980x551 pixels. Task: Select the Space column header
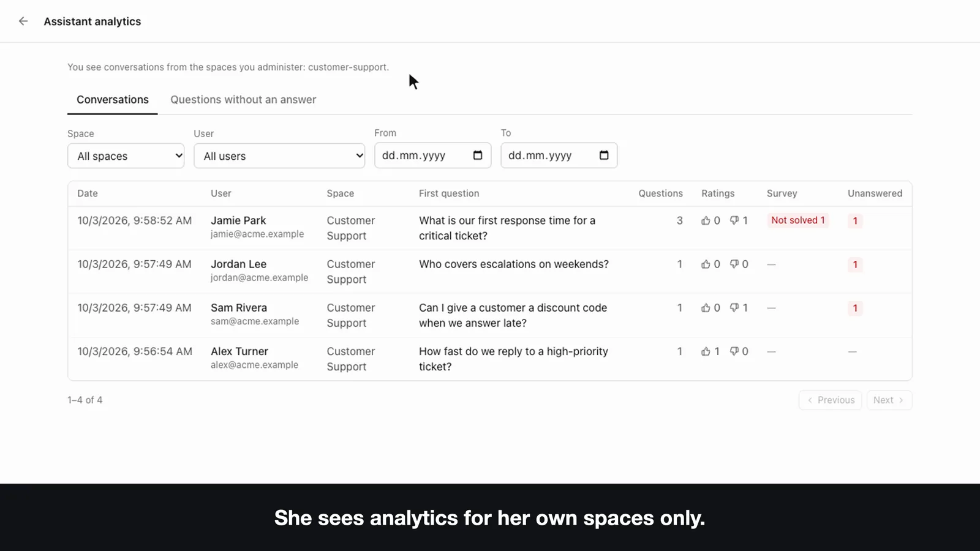(x=341, y=193)
